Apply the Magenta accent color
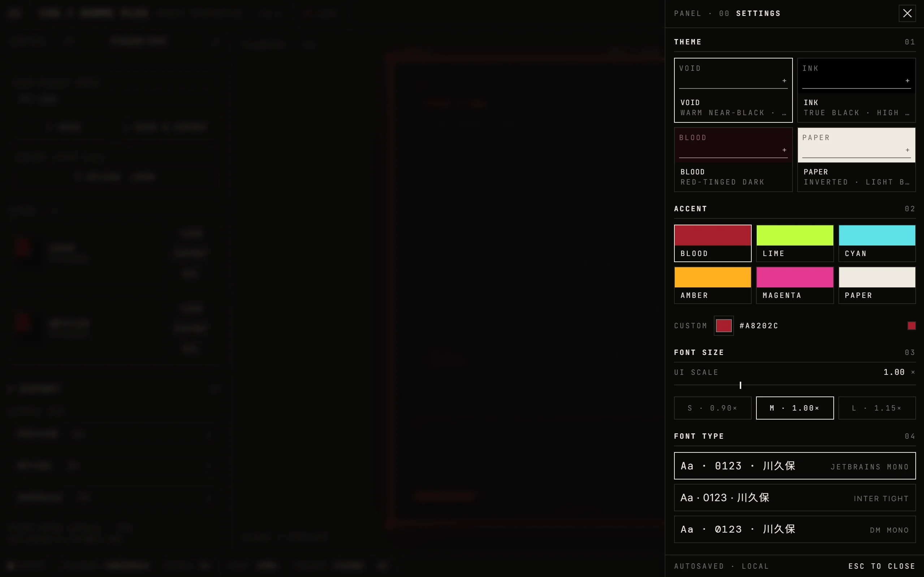 (x=795, y=286)
